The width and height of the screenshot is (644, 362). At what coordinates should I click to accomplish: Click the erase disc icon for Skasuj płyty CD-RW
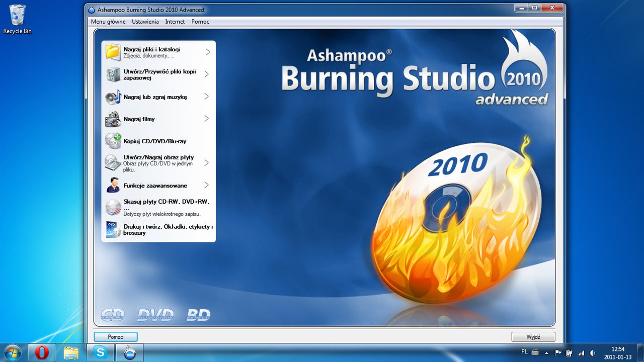point(113,207)
